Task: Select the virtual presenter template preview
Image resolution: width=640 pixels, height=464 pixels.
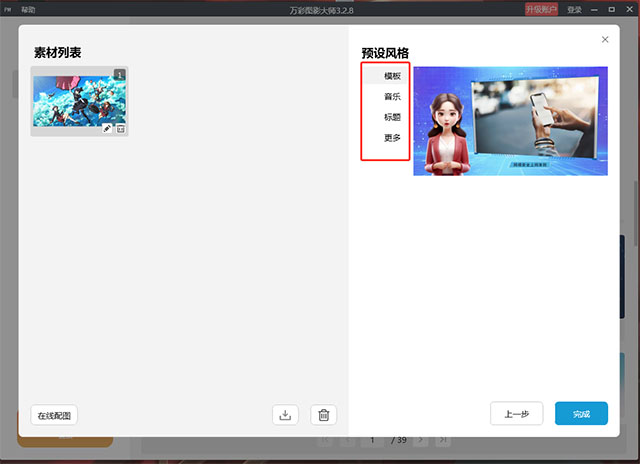Action: click(x=511, y=121)
